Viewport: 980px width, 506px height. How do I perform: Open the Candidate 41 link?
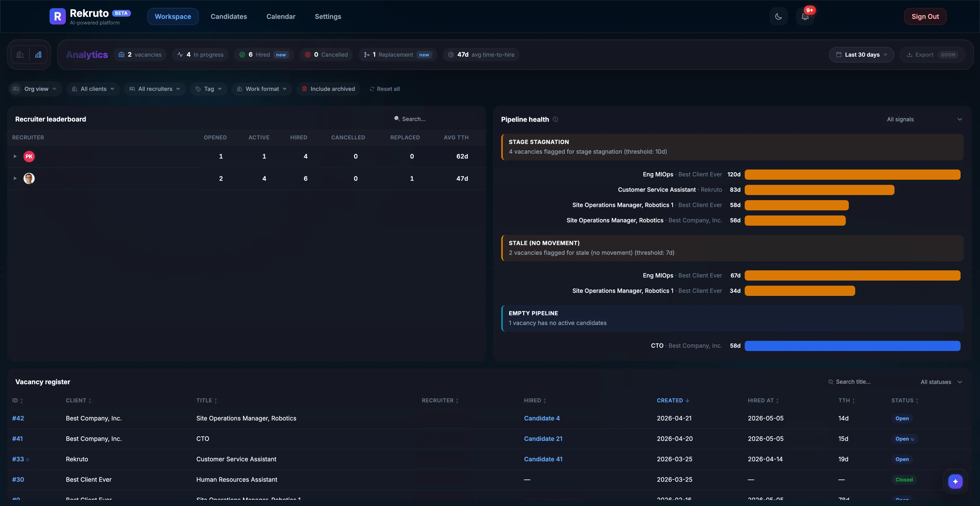coord(543,459)
